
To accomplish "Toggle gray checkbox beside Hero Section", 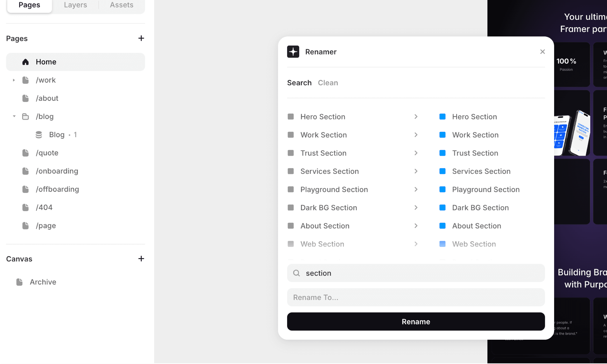I will [291, 117].
